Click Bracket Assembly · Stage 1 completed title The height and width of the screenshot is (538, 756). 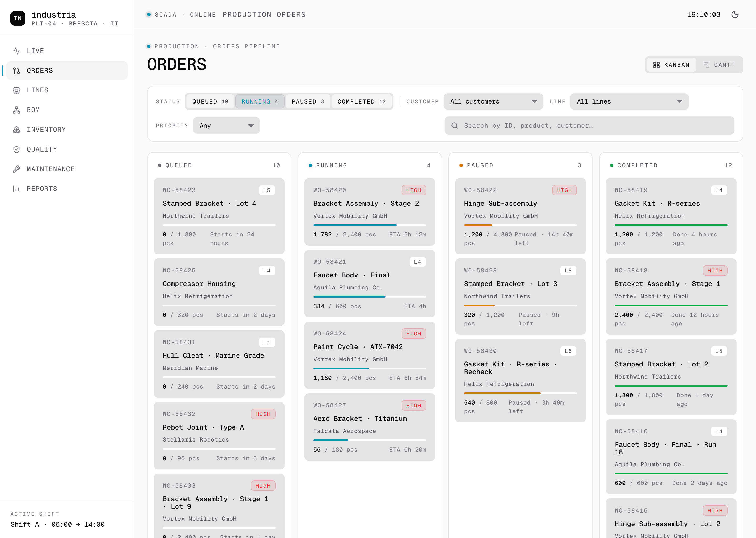click(667, 283)
